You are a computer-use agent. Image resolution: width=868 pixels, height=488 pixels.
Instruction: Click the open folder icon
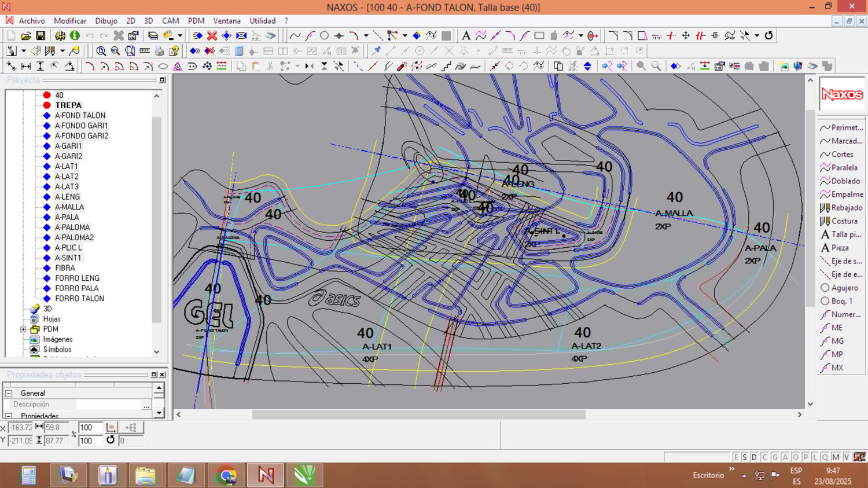[26, 36]
